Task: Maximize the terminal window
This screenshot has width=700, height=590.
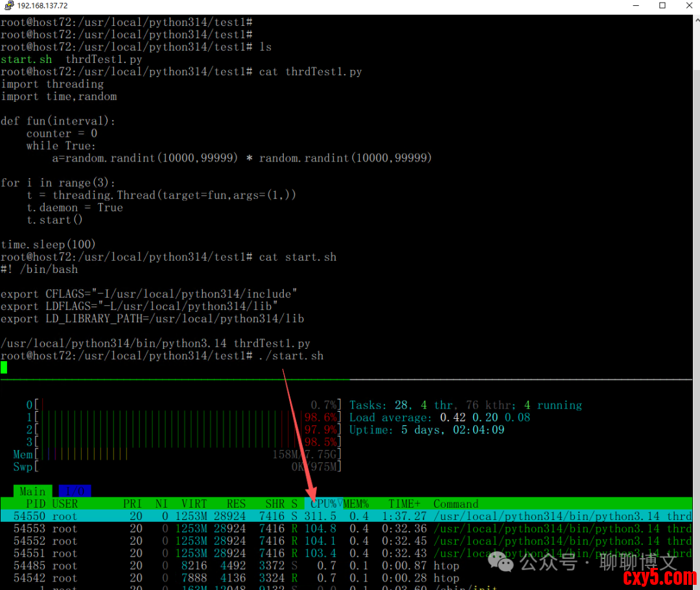Action: tap(662, 6)
